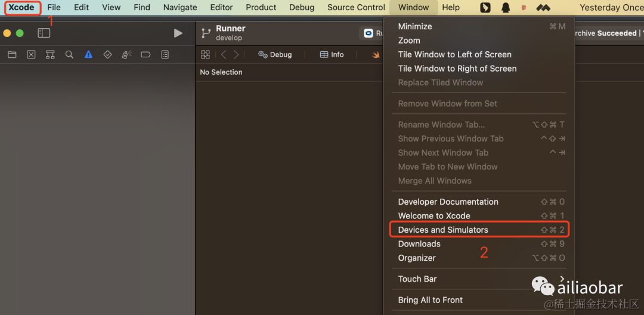Choose Zoom from the Window menu

coord(478,40)
